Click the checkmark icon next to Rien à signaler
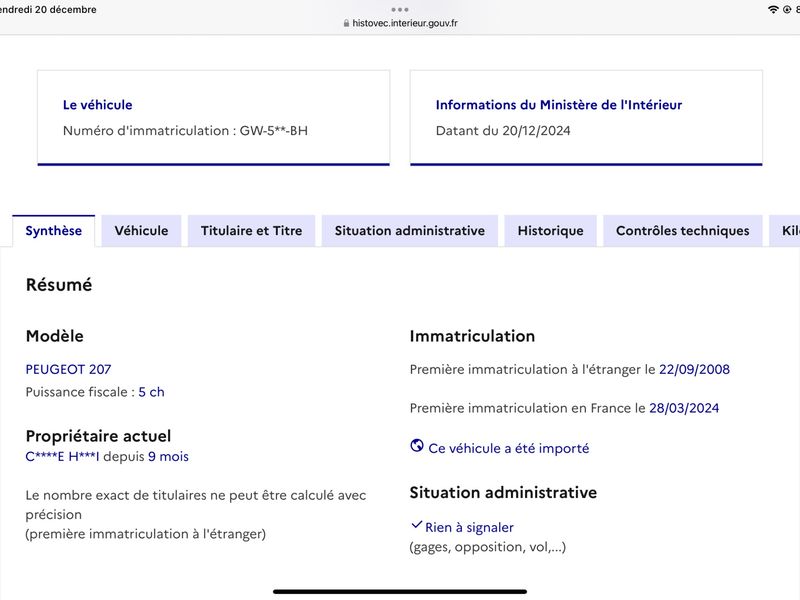The height and width of the screenshot is (600, 800). (x=416, y=524)
